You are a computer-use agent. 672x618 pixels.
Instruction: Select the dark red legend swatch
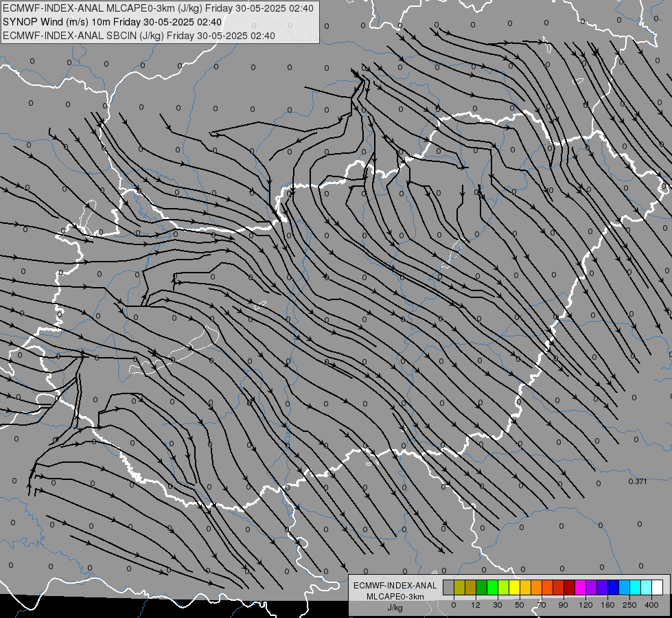pos(570,587)
